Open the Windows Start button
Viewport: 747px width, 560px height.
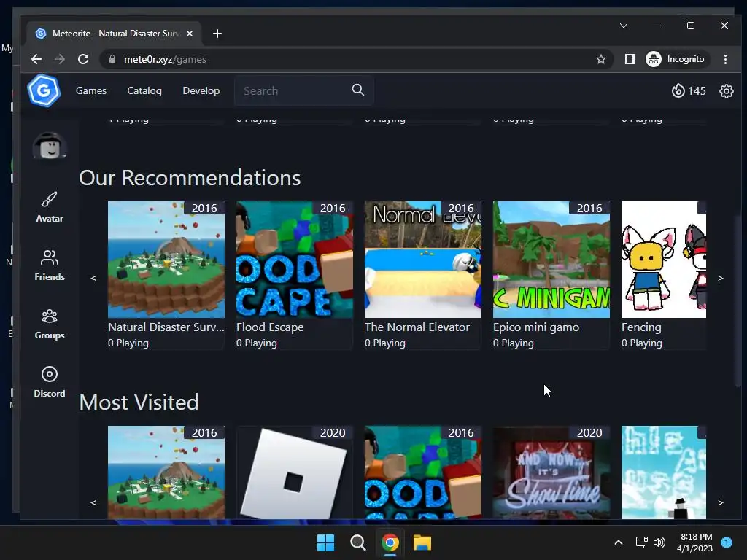pos(326,542)
